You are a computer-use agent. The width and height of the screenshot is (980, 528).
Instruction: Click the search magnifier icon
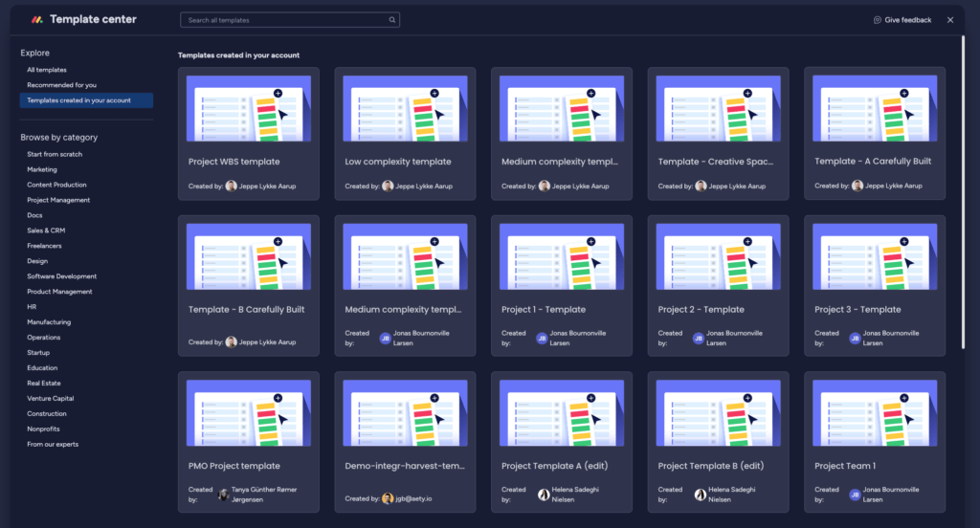[391, 20]
